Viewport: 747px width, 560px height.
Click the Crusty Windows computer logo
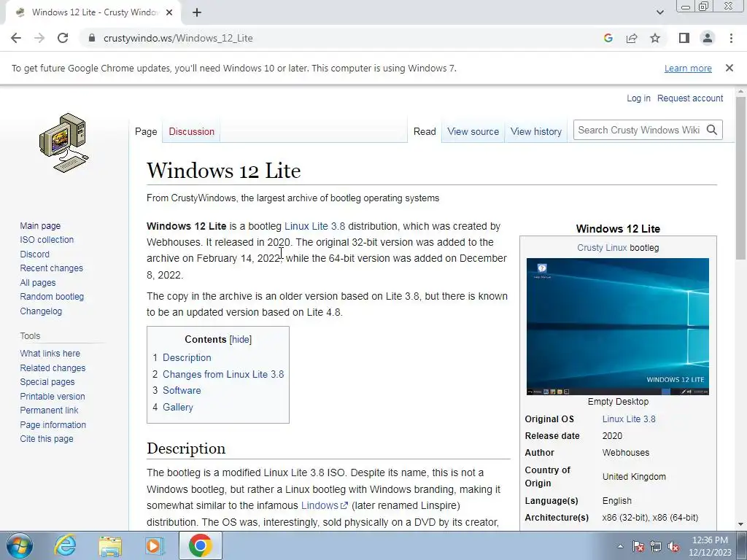(64, 143)
